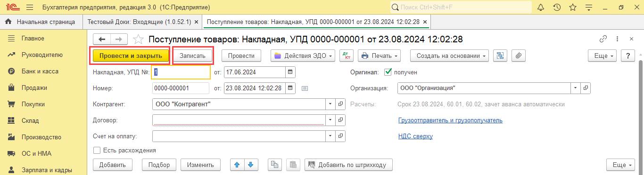Viewport: 644px width, 175px height.
Task: Click comment icon next to document date
Action: tap(305, 88)
